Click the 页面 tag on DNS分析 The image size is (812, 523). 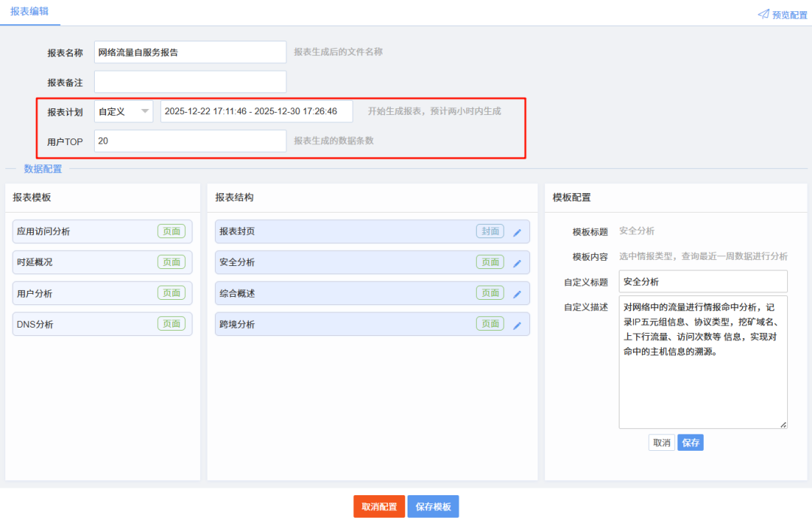point(171,324)
